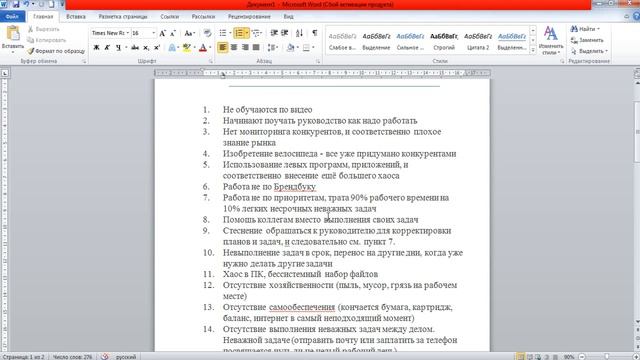Click the Word application icon in title bar
This screenshot has width=640, height=360.
[x=4, y=4]
